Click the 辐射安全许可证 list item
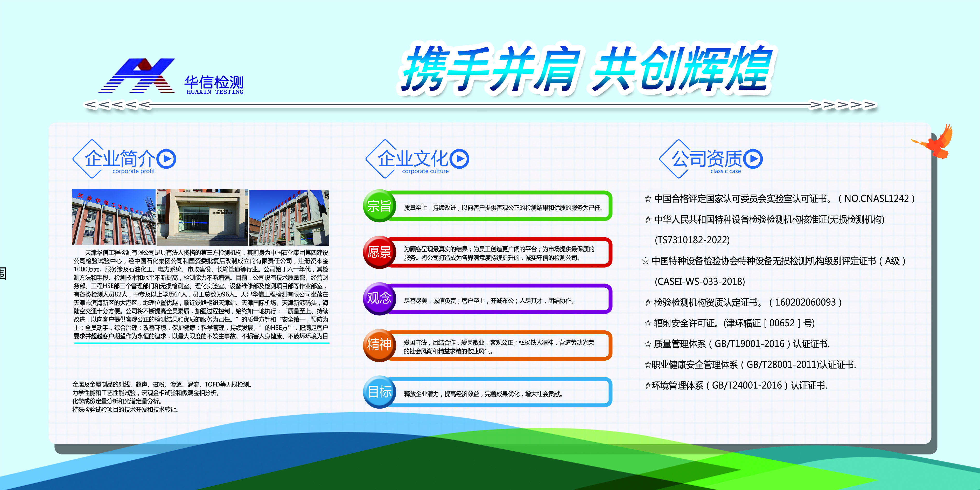980x490 pixels. coord(730,323)
